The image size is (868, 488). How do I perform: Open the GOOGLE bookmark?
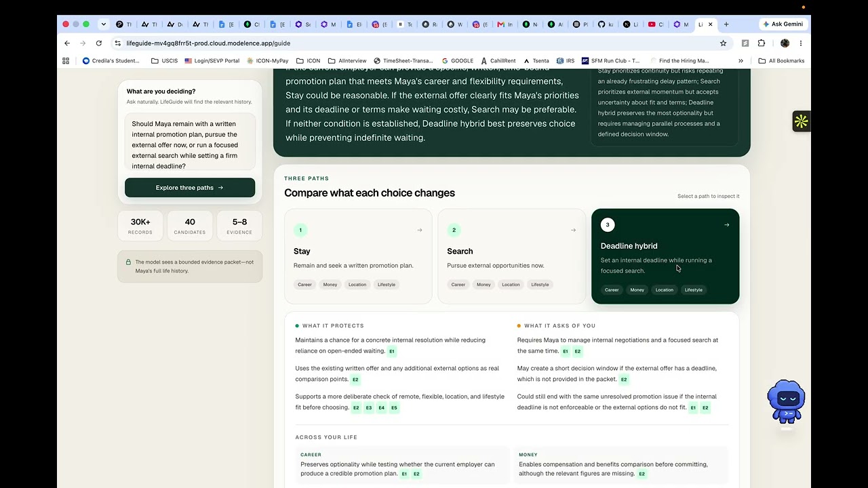pyautogui.click(x=458, y=60)
